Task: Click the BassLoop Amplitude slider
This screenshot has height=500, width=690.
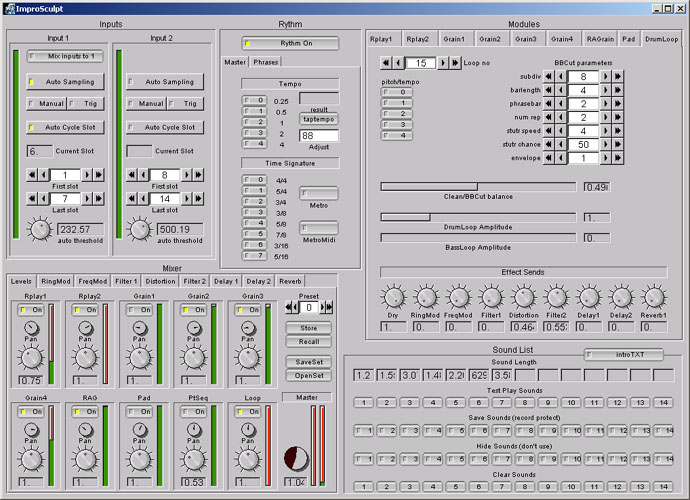Action: click(478, 238)
